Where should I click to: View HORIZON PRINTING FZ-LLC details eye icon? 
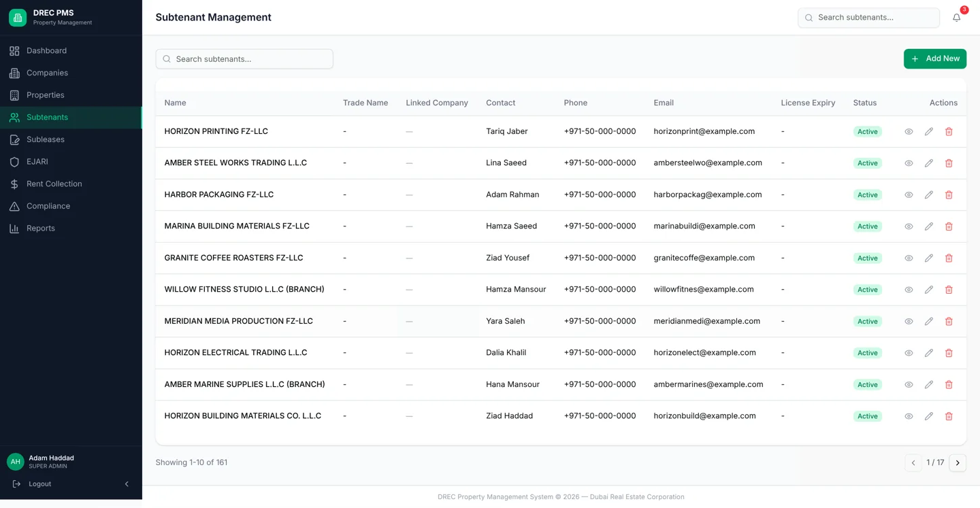coord(909,132)
